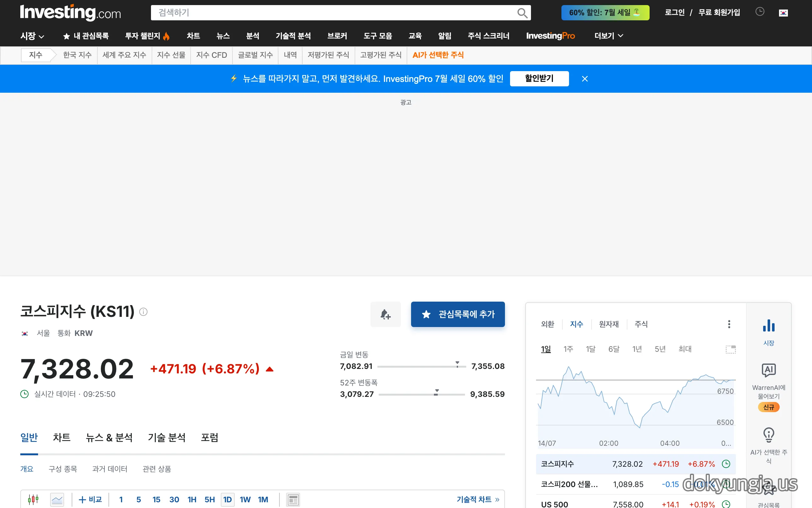
Task: Click the widget expand dotted-square icon
Action: (730, 350)
